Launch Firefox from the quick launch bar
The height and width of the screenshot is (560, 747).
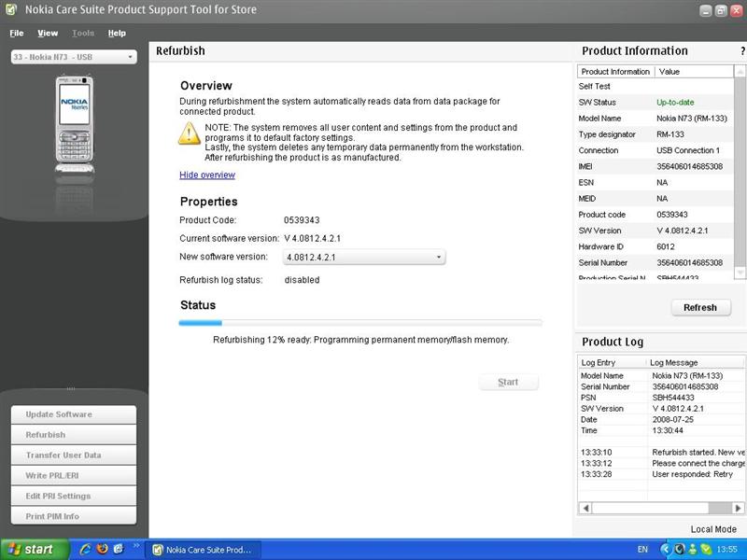point(102,549)
